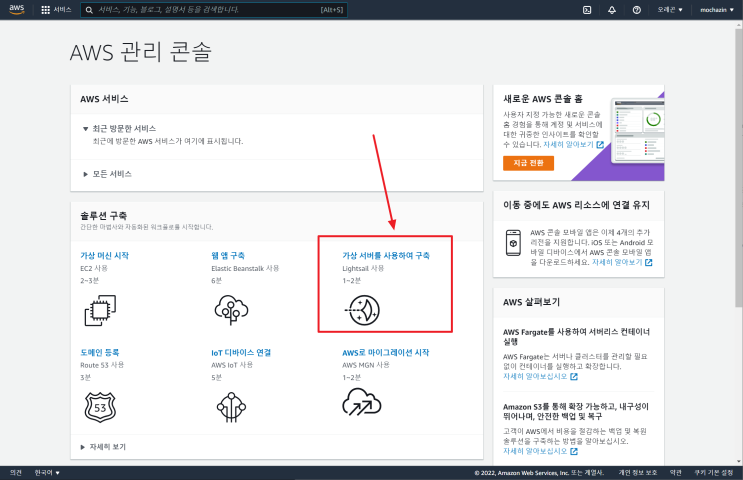
Task: Open 가상 머신 시작 EC2 link
Action: coord(104,255)
